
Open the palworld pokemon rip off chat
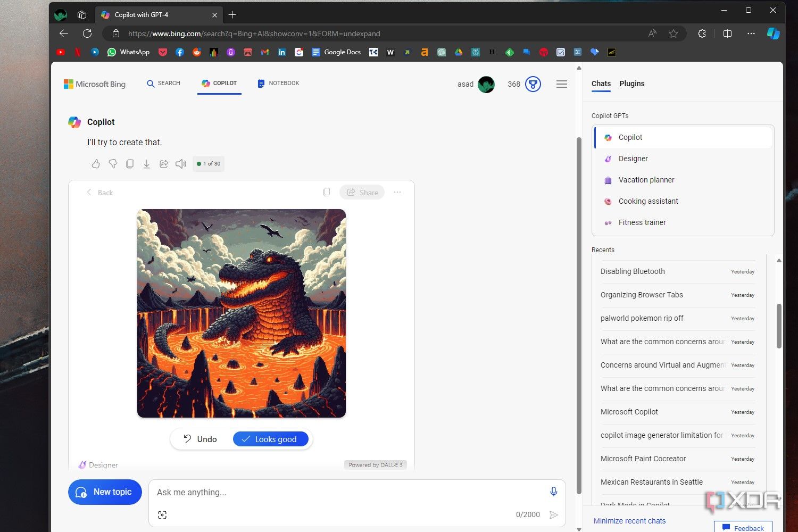coord(678,318)
